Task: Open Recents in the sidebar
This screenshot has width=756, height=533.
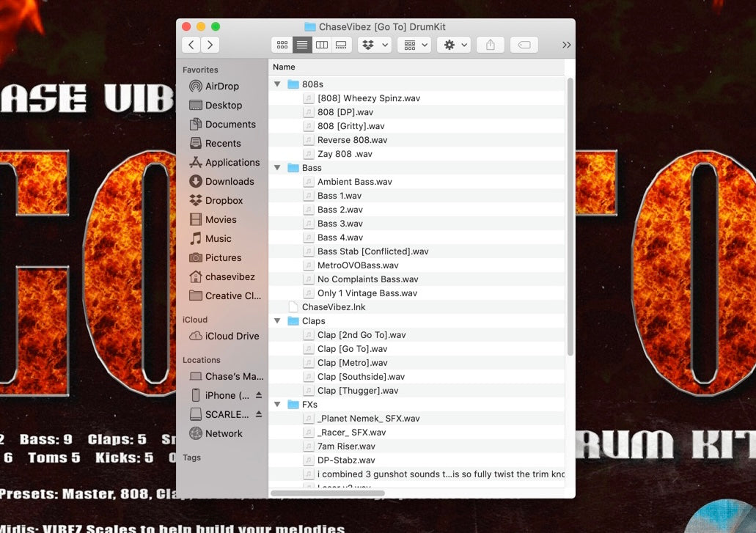Action: (215, 143)
